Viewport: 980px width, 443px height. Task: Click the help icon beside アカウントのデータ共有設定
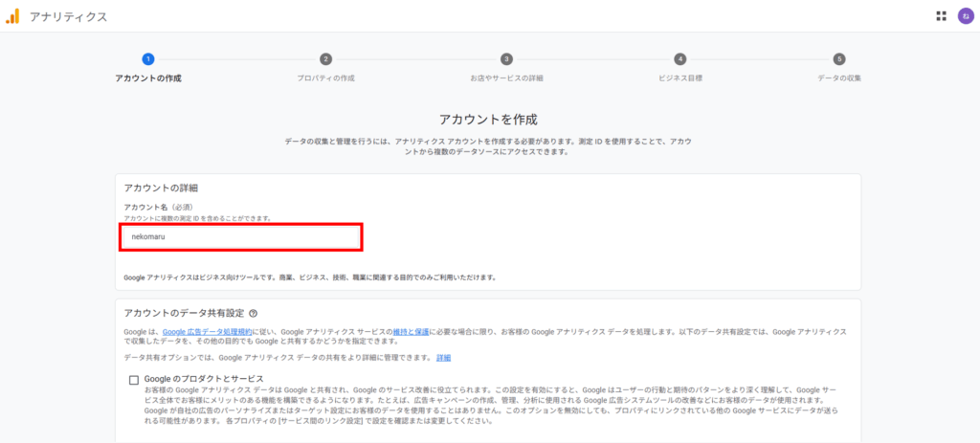253,314
